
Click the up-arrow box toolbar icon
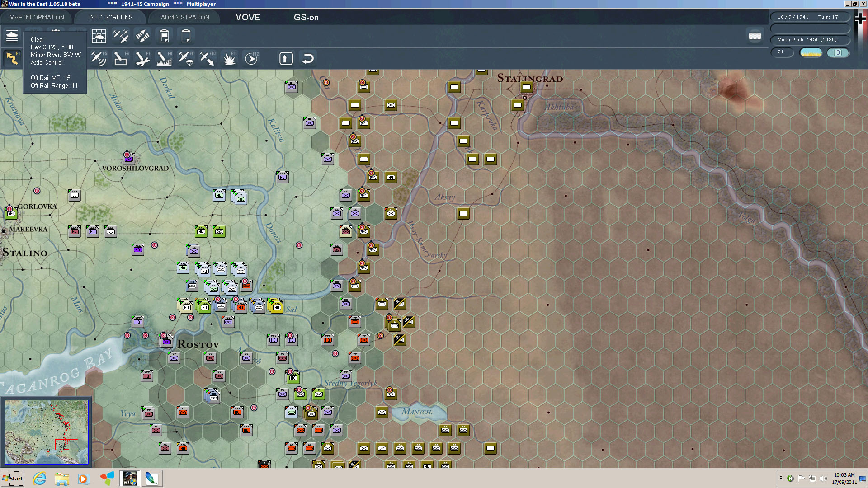[x=286, y=58]
